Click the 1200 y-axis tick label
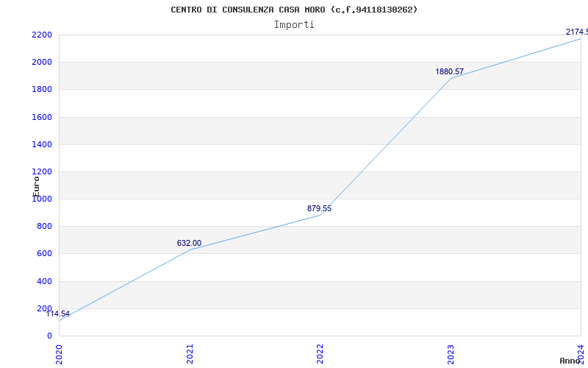 click(x=42, y=172)
